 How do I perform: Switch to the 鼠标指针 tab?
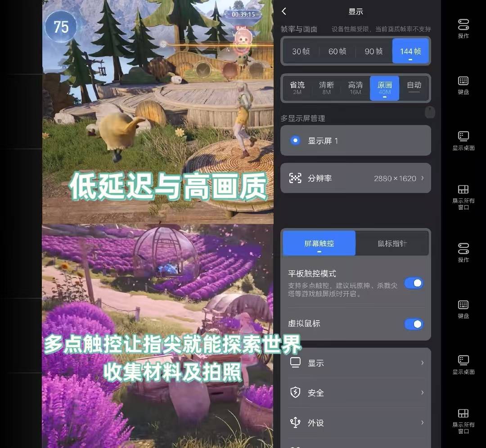392,243
